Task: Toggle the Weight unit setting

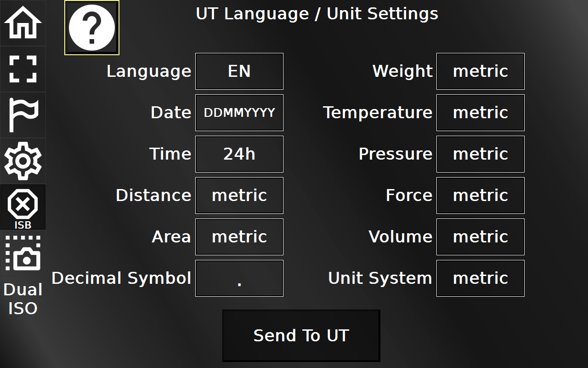Action: pyautogui.click(x=480, y=71)
